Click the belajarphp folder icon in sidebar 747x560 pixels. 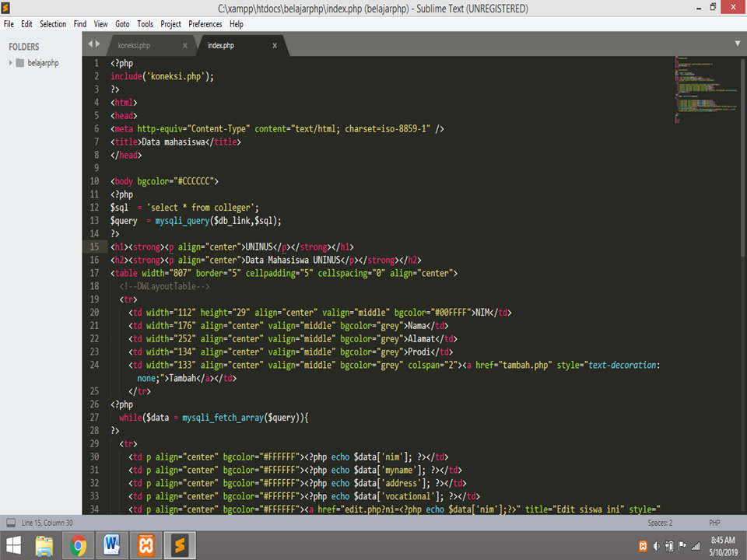coord(19,62)
